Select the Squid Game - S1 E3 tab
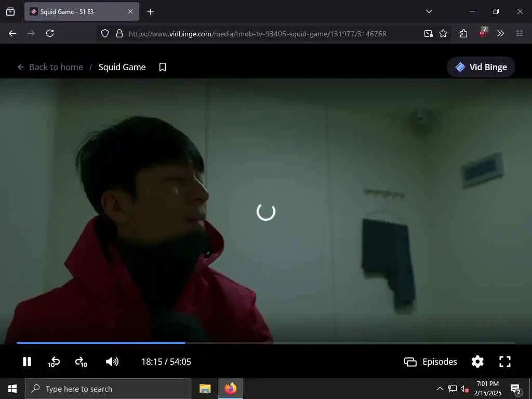Image resolution: width=532 pixels, height=399 pixels. point(82,12)
